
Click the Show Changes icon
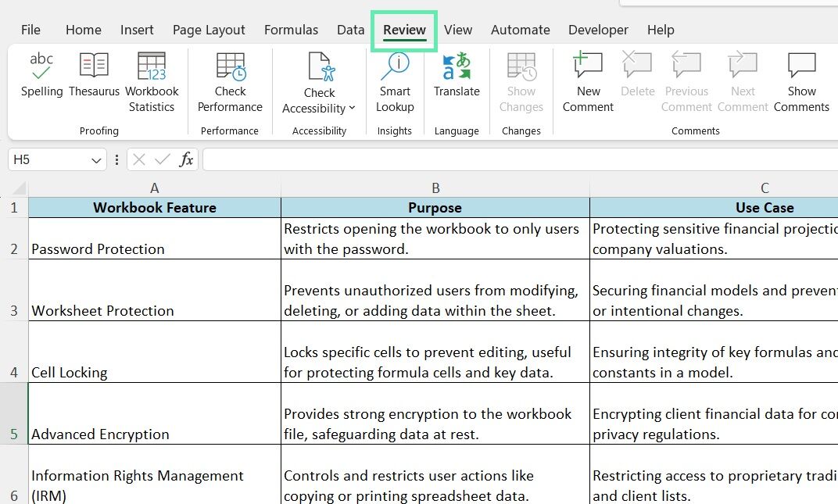point(521,66)
